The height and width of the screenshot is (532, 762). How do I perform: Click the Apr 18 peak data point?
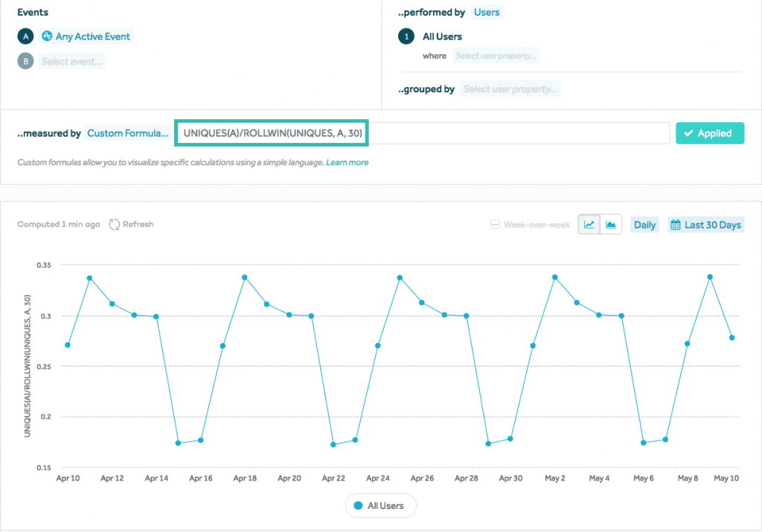click(244, 278)
